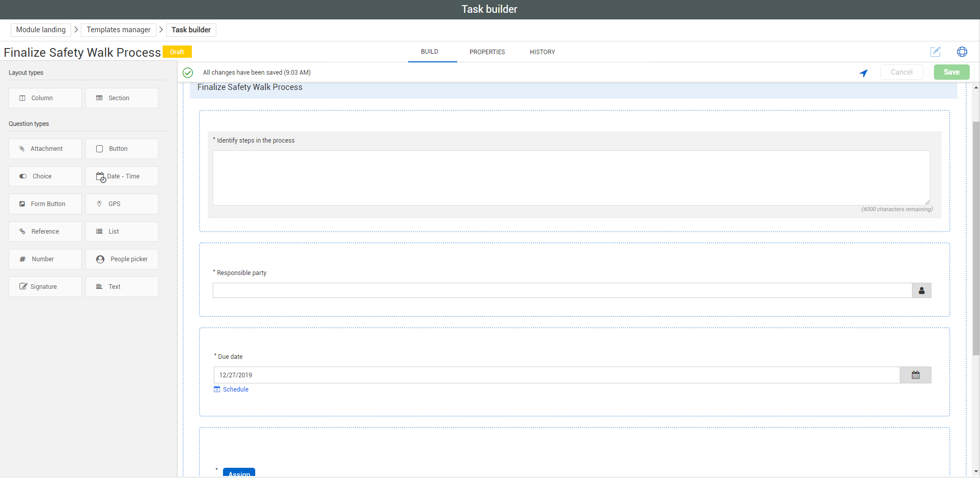The width and height of the screenshot is (980, 478).
Task: Go to Templates manager breadcrumb
Action: pyautogui.click(x=119, y=30)
